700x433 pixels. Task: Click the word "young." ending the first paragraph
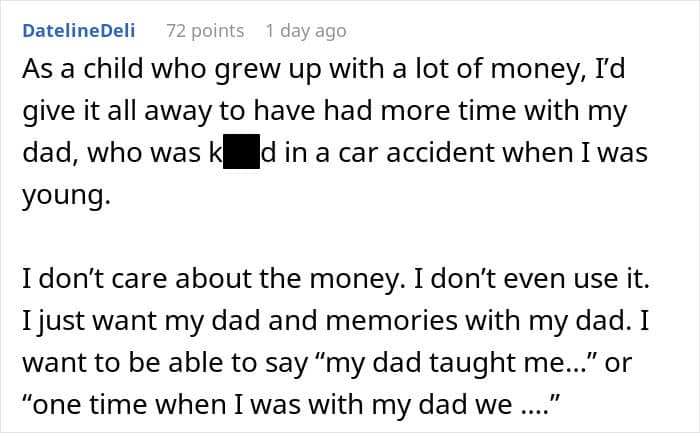(x=67, y=196)
